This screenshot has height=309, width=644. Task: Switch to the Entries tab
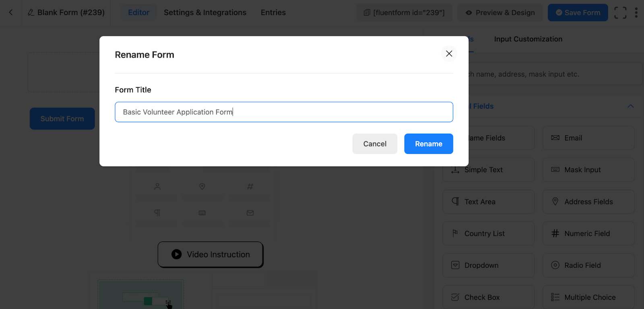[x=273, y=12]
